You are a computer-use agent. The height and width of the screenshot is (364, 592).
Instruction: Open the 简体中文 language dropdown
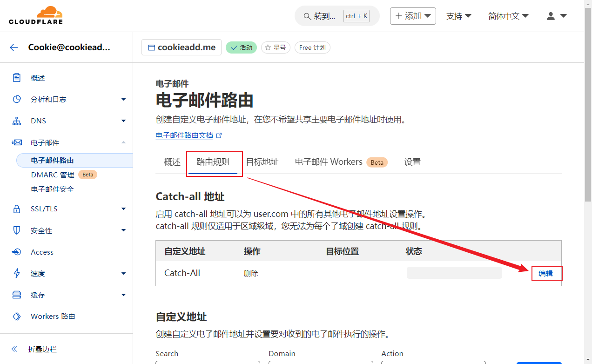click(508, 16)
